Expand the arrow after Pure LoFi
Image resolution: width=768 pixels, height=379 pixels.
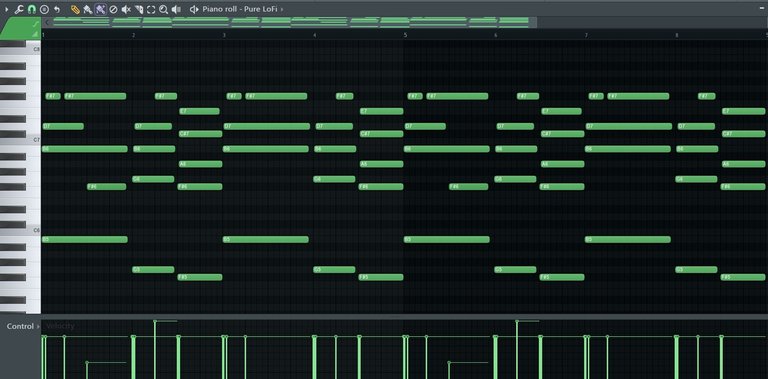(282, 9)
